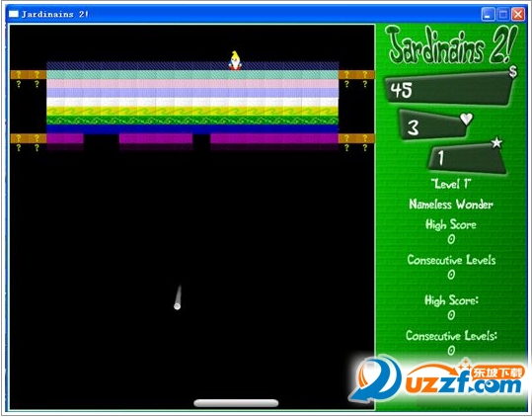Viewport: 532px width, 417px height.
Task: Click the gnome standing on top bricks
Action: click(x=235, y=61)
